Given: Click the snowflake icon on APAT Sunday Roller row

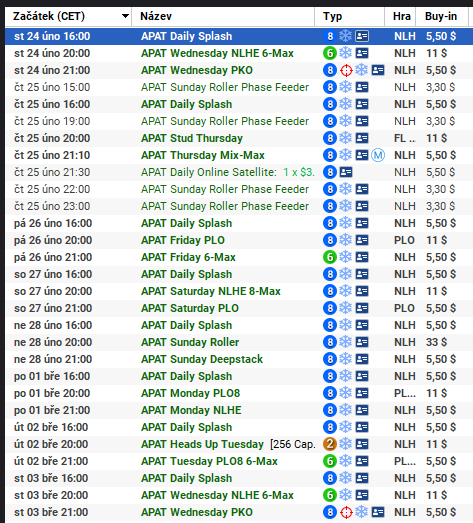Looking at the screenshot, I should tap(346, 342).
